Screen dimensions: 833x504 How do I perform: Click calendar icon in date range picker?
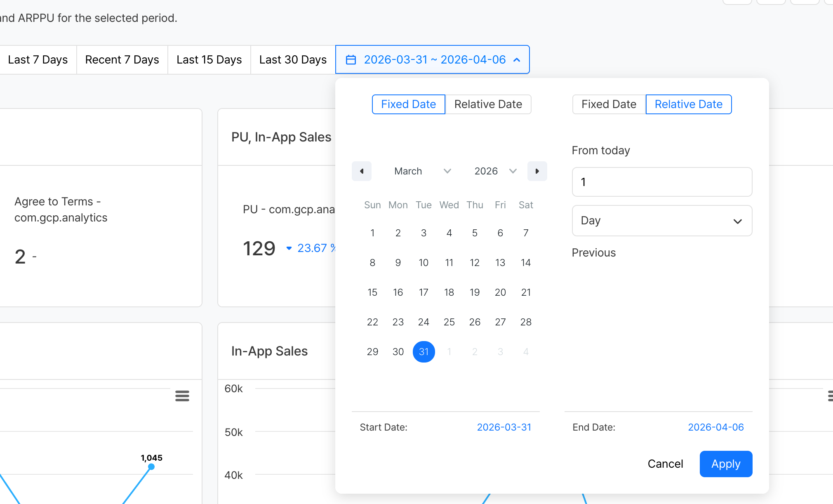(351, 60)
